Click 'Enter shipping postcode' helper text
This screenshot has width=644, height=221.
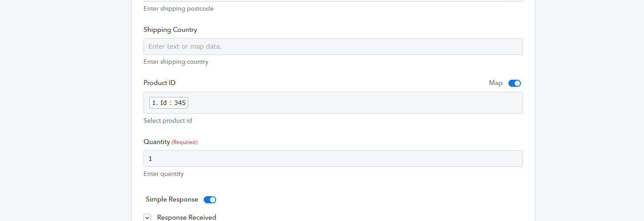point(178,8)
